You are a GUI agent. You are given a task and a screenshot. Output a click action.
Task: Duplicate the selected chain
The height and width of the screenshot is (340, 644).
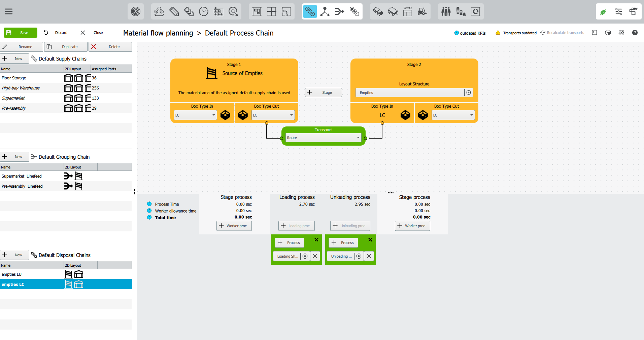tap(66, 47)
